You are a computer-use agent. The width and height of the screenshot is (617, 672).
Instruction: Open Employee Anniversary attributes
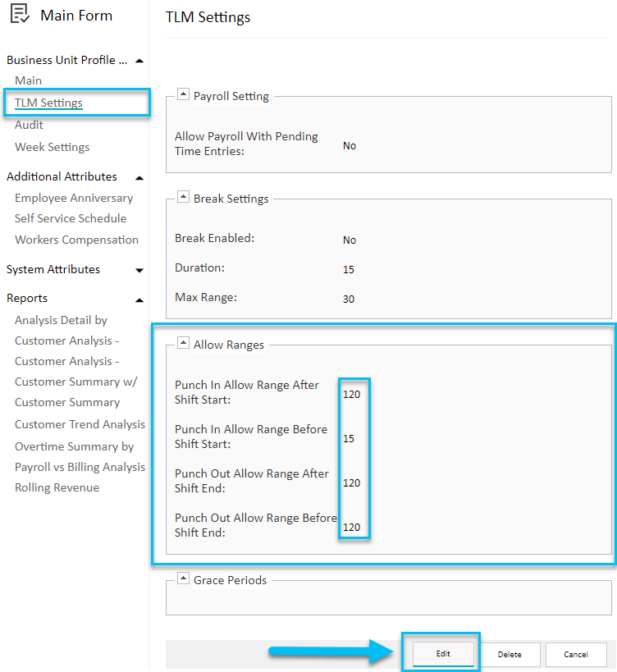click(73, 197)
